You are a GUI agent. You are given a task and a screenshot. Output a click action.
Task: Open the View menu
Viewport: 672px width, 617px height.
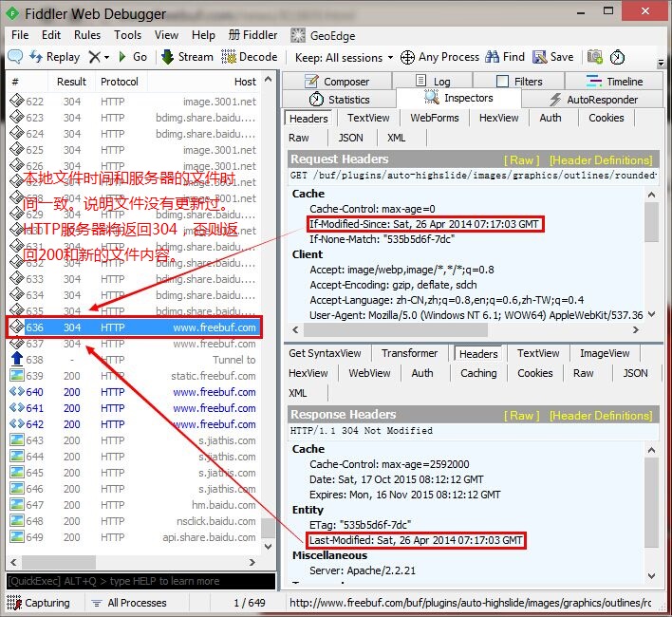click(166, 35)
